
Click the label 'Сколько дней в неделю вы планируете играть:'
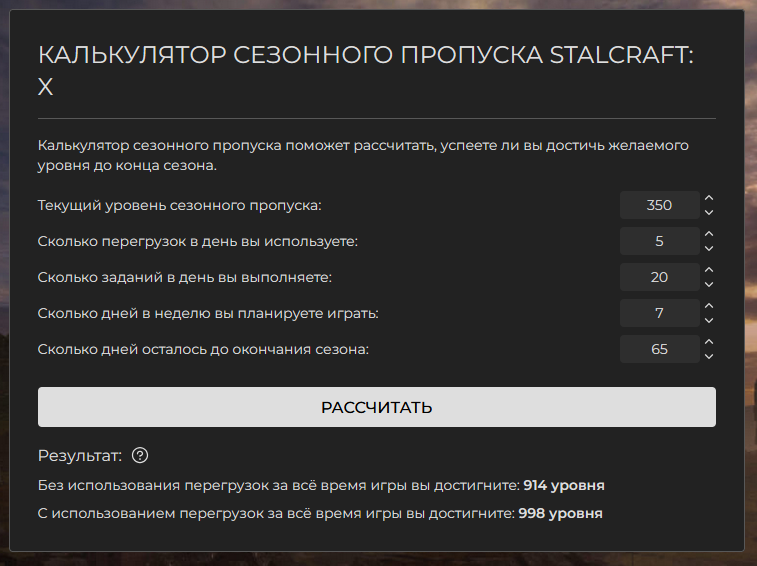click(x=208, y=313)
